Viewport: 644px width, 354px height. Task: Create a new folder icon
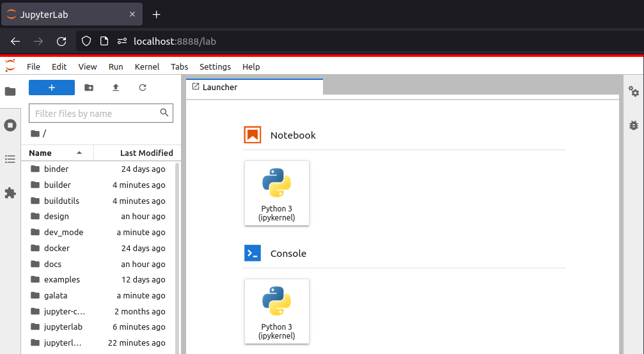tap(89, 88)
